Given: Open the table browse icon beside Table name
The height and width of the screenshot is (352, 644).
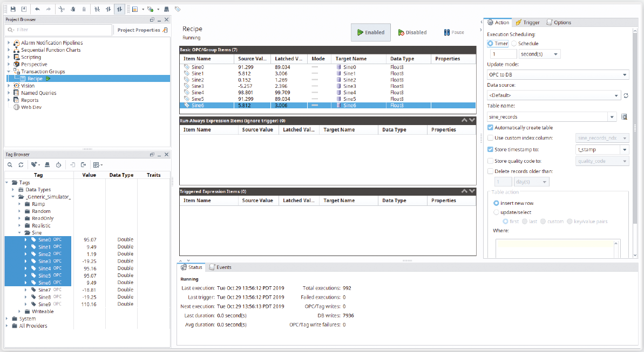Looking at the screenshot, I should [624, 116].
